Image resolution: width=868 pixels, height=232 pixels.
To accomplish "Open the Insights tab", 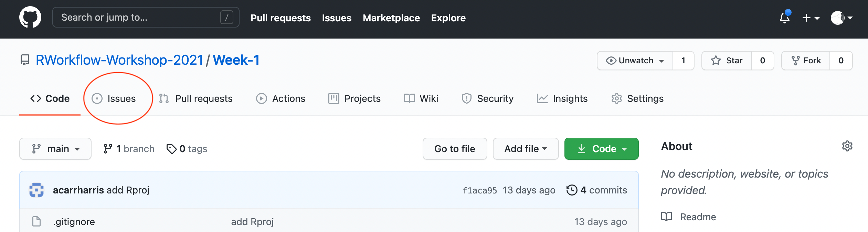I will [x=562, y=99].
